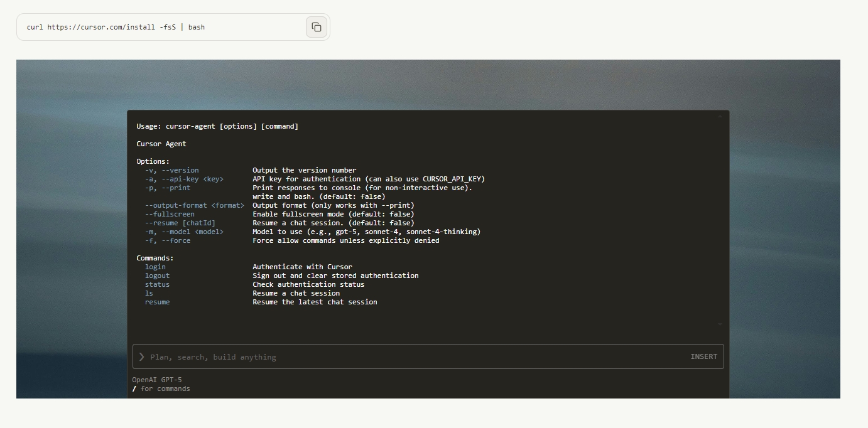Click "Output format (only works with --print)" text
The height and width of the screenshot is (428, 868).
tap(334, 205)
